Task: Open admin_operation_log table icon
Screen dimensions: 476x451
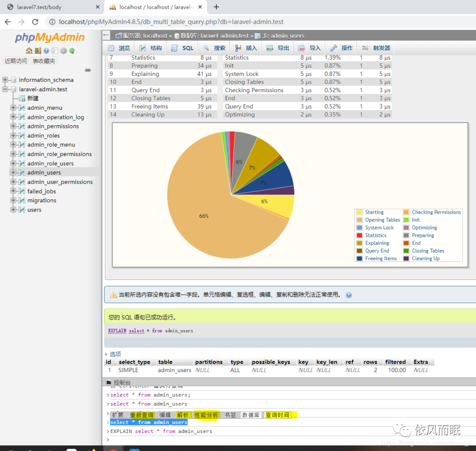Action: 22,117
